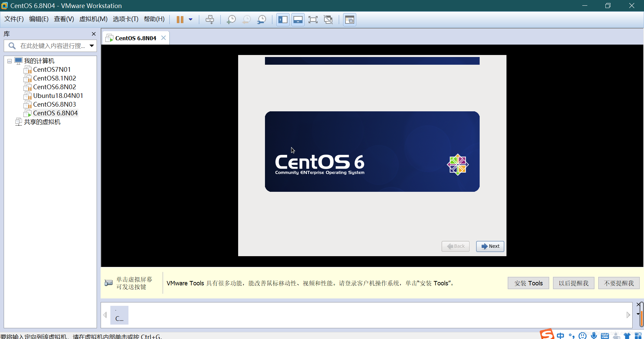Collapse the 我的计算机 tree node
Viewport: 644px width, 339px height.
click(x=9, y=61)
